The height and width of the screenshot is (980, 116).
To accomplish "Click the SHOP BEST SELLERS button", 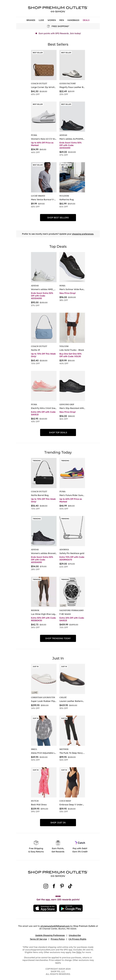I will coord(58,218).
